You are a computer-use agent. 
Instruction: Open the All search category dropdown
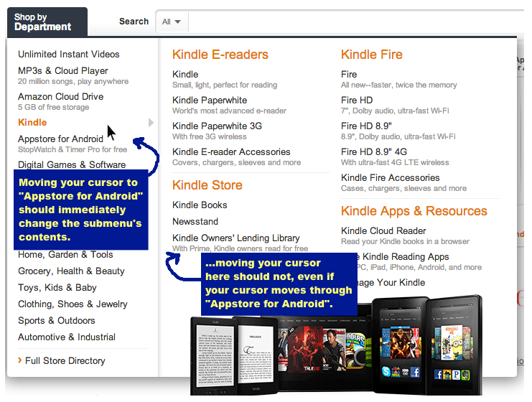[172, 22]
